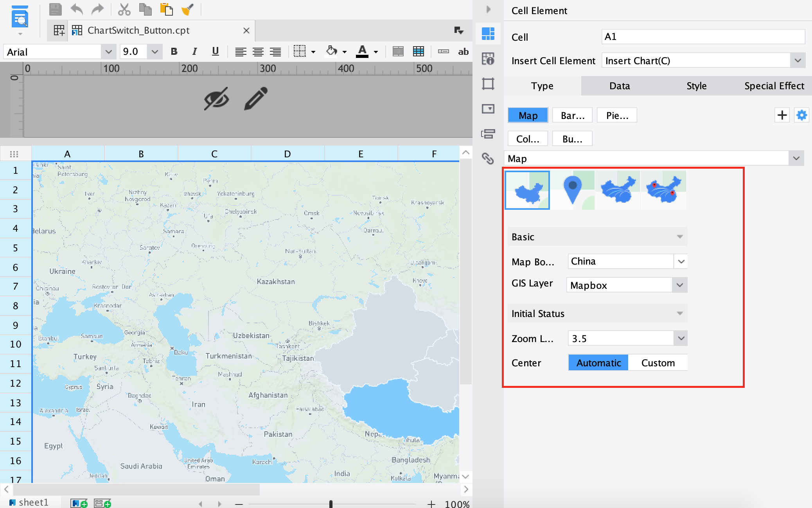
Task: Switch to the Type tab
Action: pos(542,86)
